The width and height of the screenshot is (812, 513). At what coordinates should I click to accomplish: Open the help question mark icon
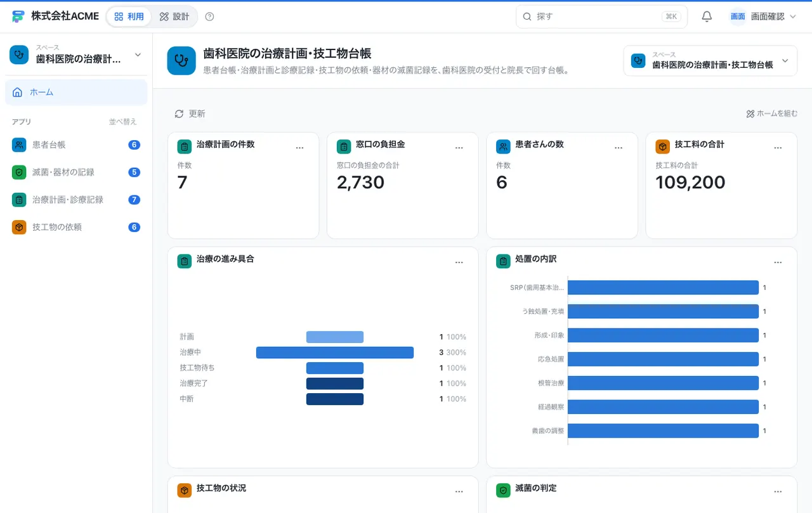click(210, 16)
